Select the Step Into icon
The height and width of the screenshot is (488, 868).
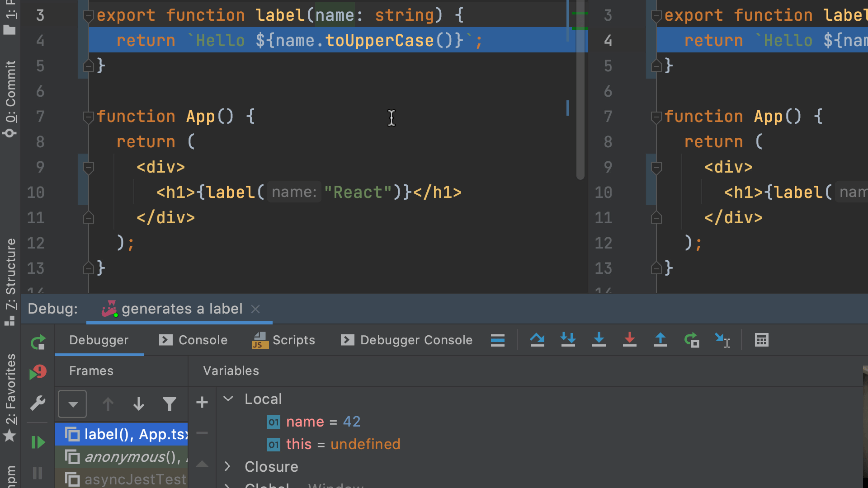(599, 340)
